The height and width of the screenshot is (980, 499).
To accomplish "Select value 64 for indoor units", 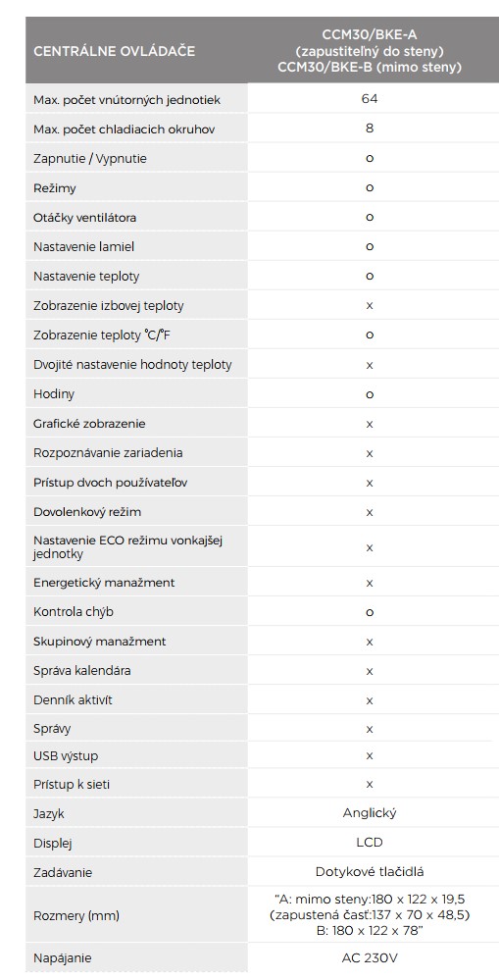I will point(369,99).
